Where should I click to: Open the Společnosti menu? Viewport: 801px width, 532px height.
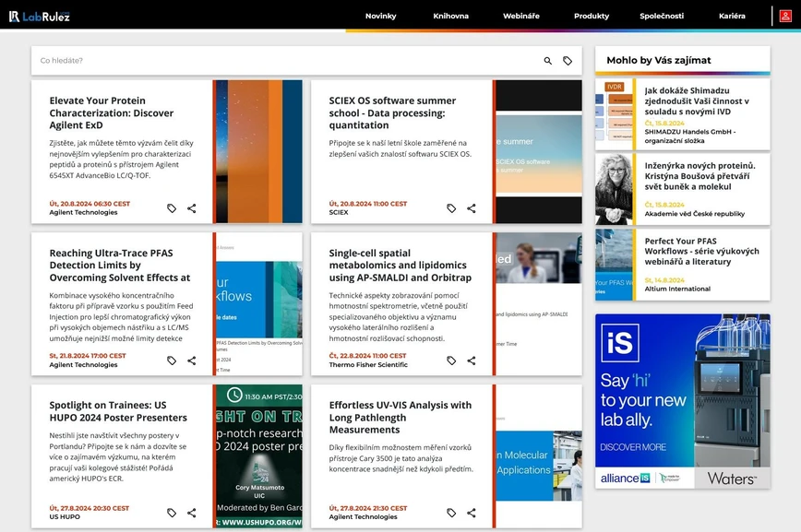[x=662, y=16]
